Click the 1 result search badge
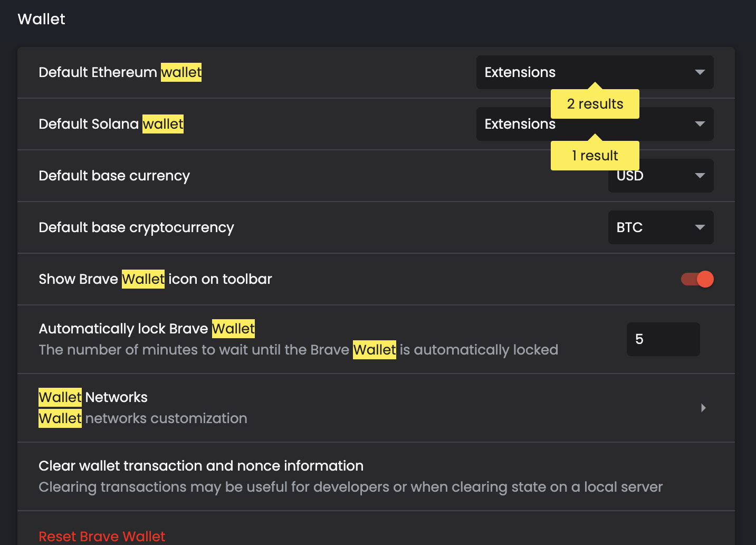Screen dimensions: 756x545 [x=595, y=155]
